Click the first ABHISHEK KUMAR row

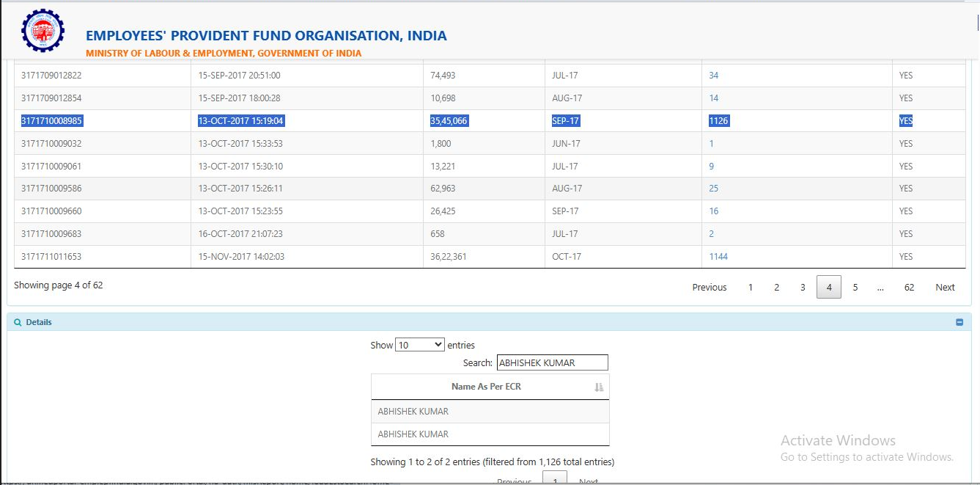click(x=413, y=412)
